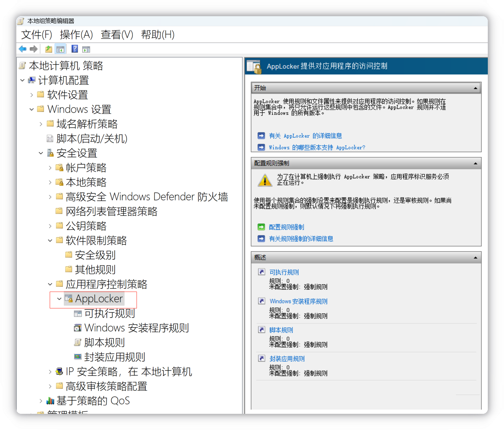Click the IP 安全策略 shield icon

click(59, 371)
